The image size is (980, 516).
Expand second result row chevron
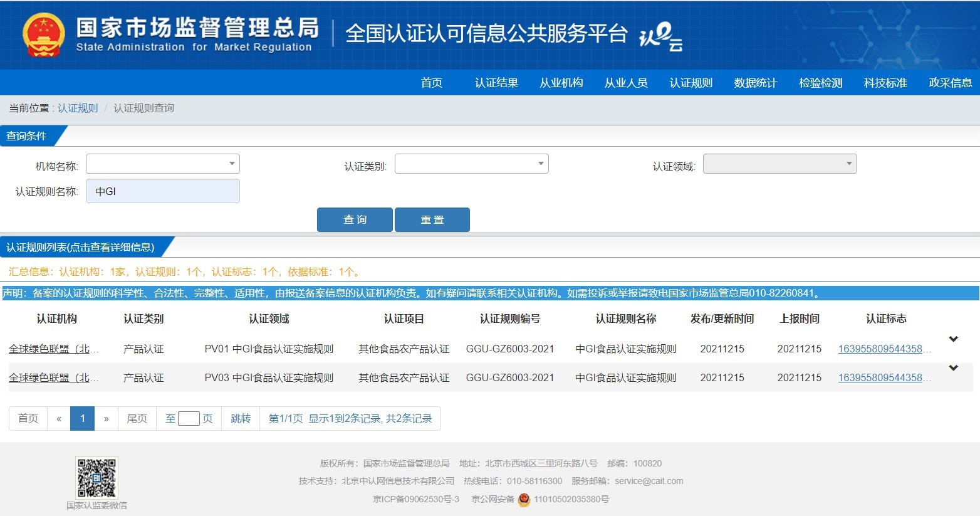[953, 368]
